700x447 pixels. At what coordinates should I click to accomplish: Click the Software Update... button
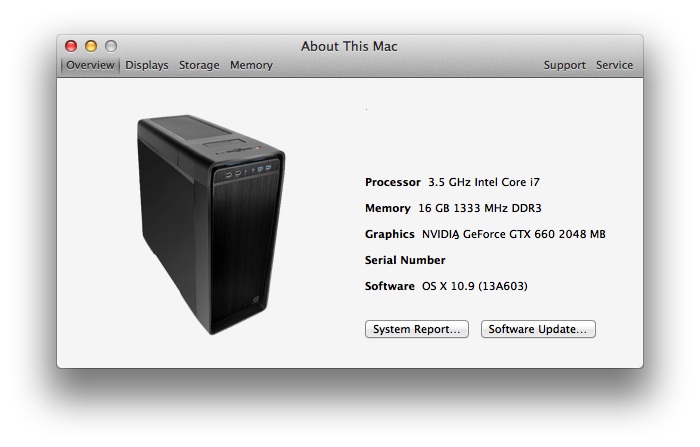click(x=538, y=329)
